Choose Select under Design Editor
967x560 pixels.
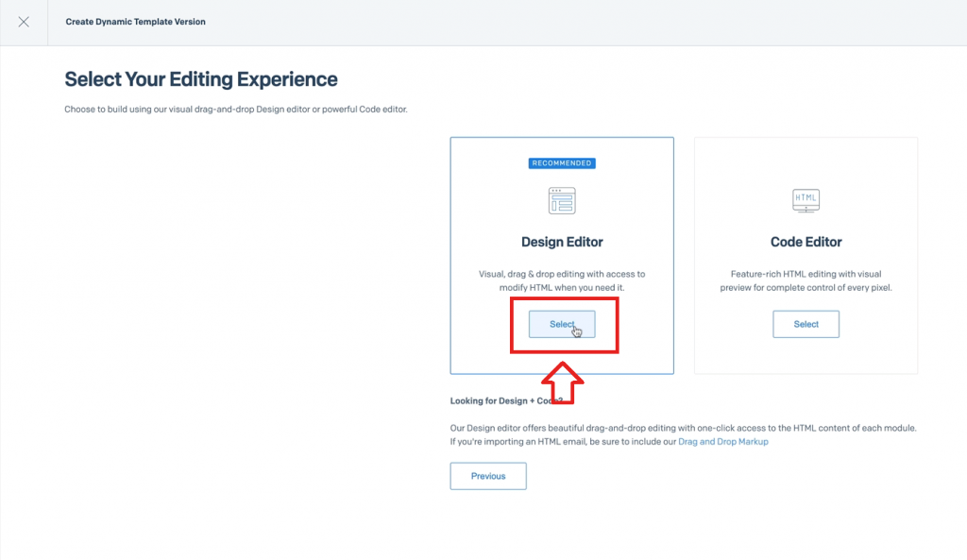(562, 325)
